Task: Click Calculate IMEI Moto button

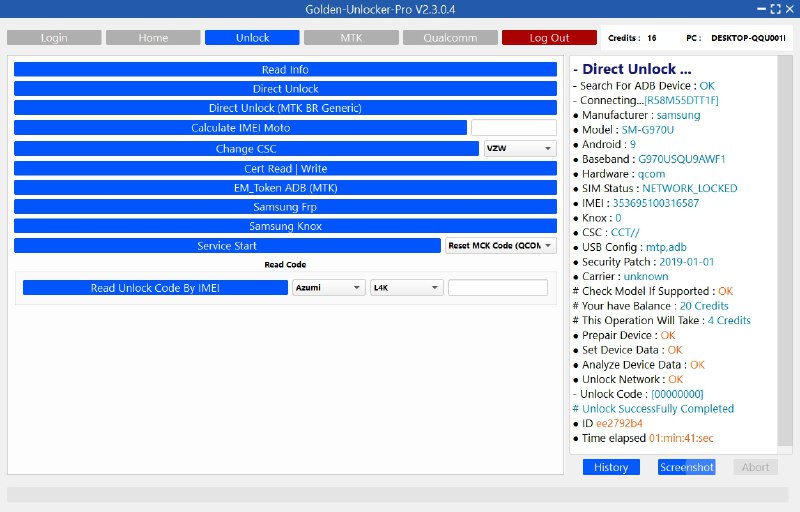Action: (240, 127)
